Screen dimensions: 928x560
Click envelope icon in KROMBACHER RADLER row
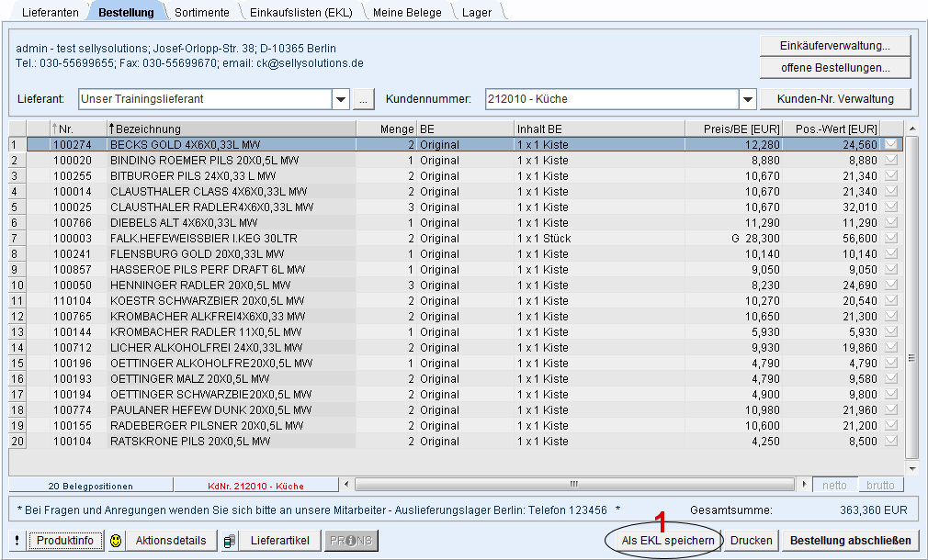pos(891,331)
